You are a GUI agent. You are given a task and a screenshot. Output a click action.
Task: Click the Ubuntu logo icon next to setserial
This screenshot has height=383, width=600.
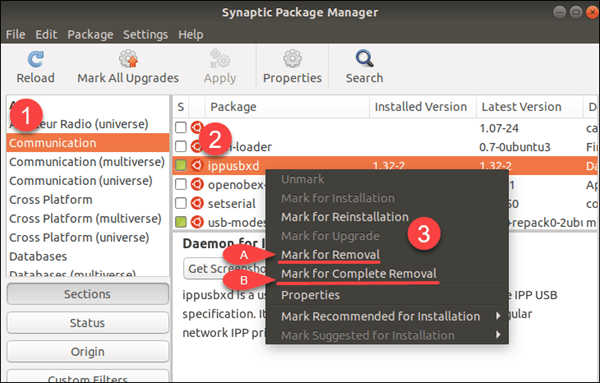click(x=197, y=203)
